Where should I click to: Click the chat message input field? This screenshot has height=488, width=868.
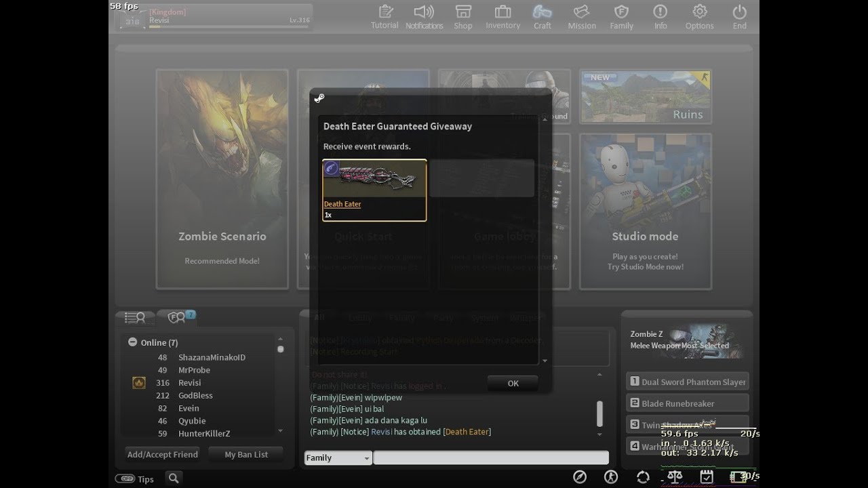tap(490, 458)
